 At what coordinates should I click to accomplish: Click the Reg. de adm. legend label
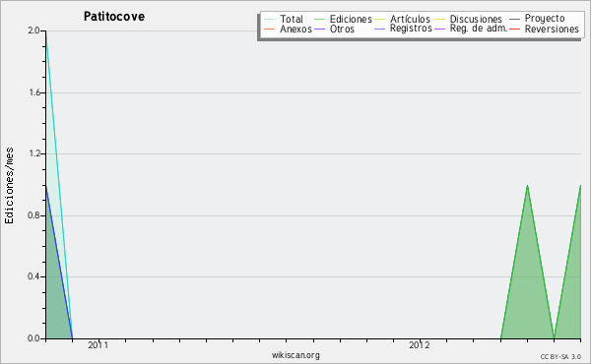[479, 29]
